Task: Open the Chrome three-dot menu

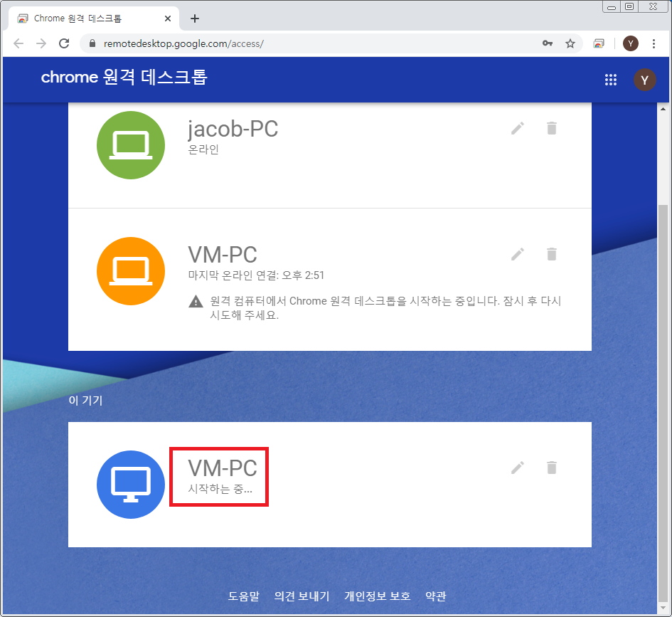Action: coord(654,43)
